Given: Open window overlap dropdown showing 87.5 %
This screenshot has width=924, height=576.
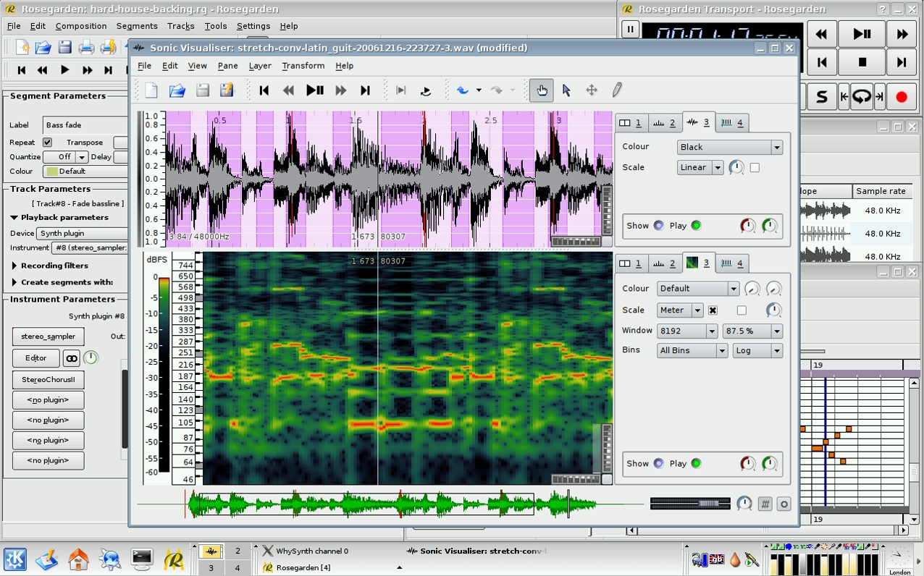Looking at the screenshot, I should [x=753, y=331].
